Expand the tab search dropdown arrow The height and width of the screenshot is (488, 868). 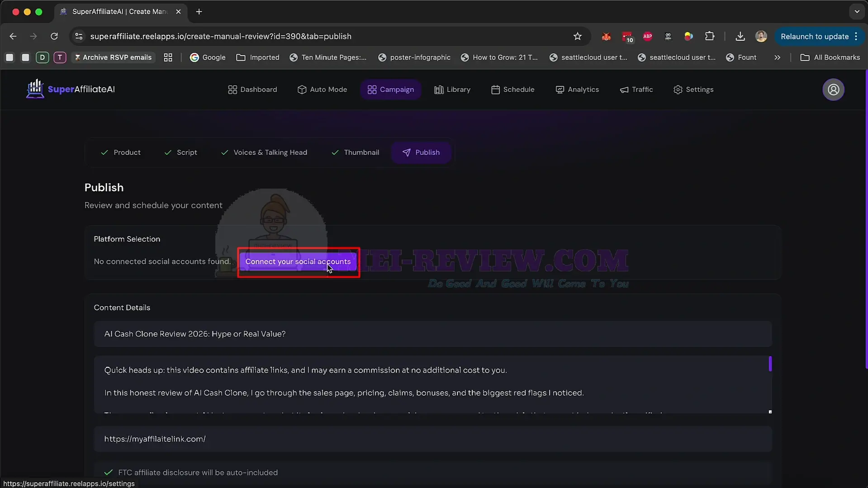pos(857,12)
